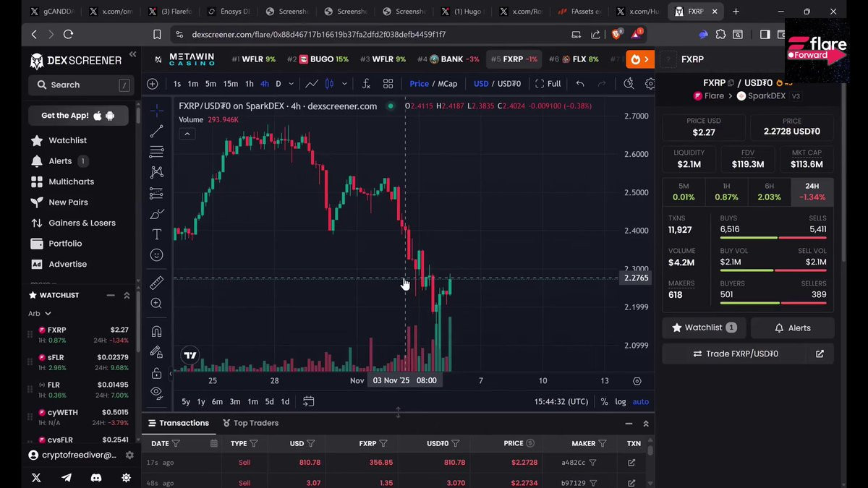
Task: Click Get the App button
Action: [x=78, y=116]
